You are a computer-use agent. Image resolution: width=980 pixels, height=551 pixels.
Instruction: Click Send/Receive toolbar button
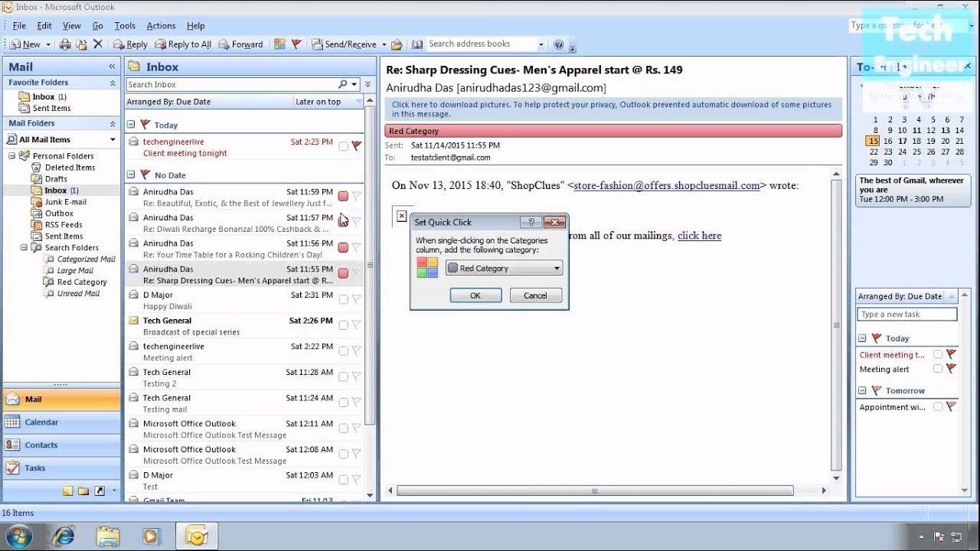click(x=345, y=44)
